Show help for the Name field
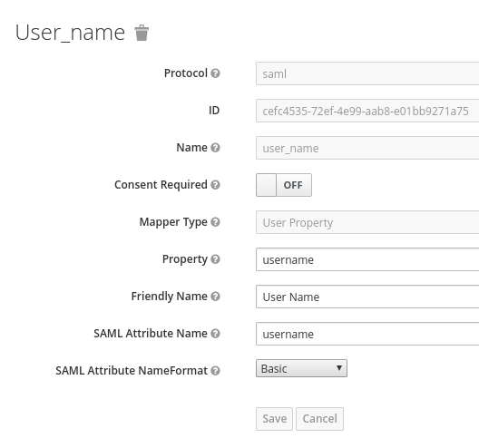The image size is (479, 448). (x=215, y=148)
